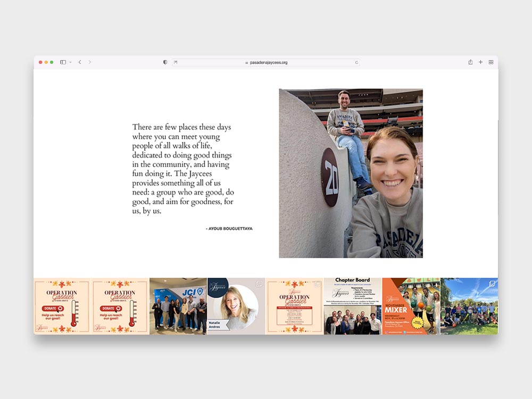Click the large stadium selfie photo

point(351,173)
